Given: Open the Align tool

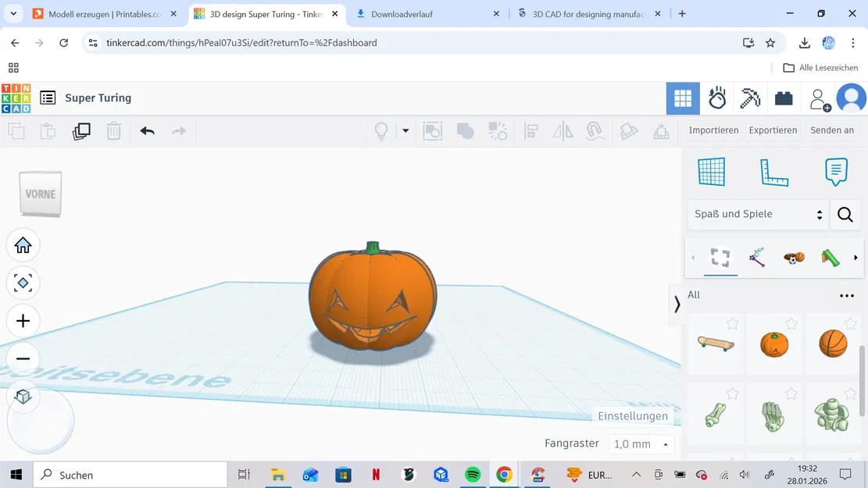Looking at the screenshot, I should pyautogui.click(x=531, y=131).
